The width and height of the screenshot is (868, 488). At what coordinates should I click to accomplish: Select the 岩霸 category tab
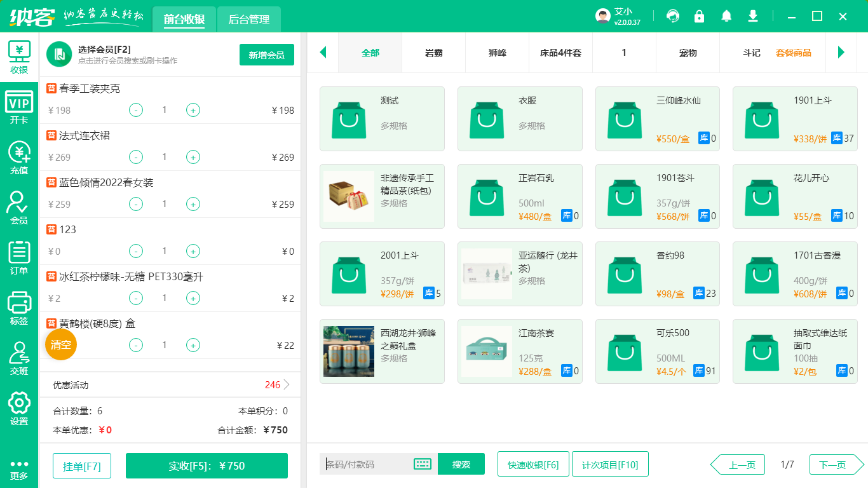(x=433, y=53)
